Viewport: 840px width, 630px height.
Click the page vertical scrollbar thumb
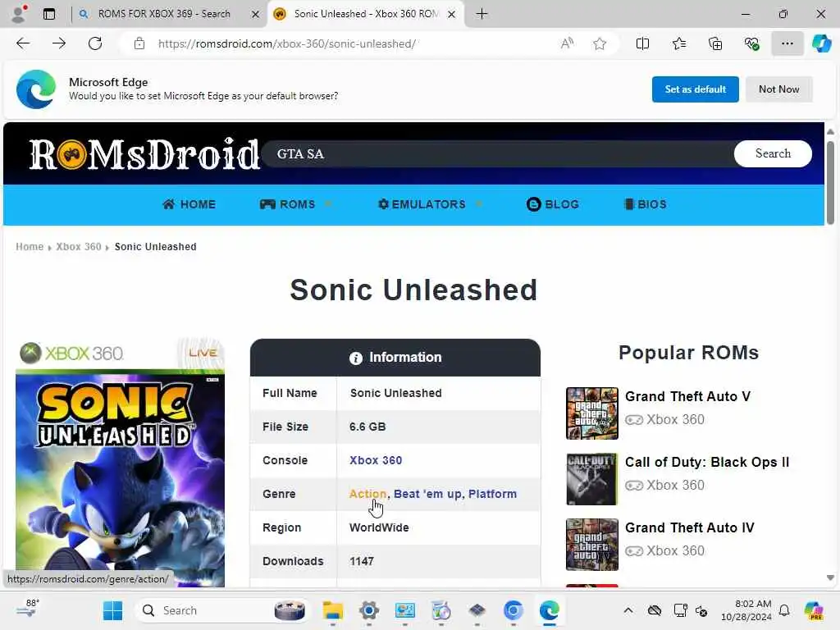pos(830,182)
